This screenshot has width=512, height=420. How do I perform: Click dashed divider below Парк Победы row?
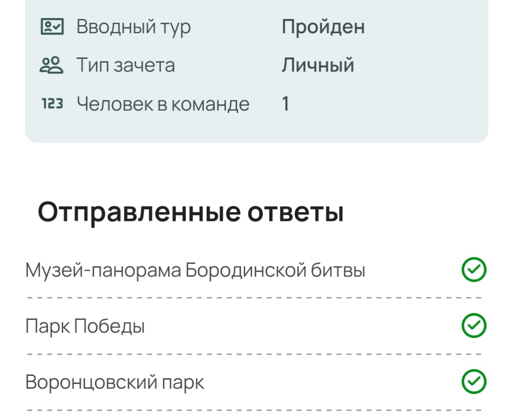[x=254, y=354]
